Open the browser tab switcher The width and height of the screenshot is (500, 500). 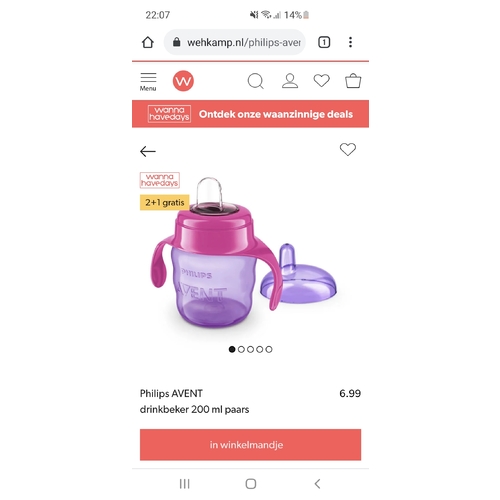324,42
